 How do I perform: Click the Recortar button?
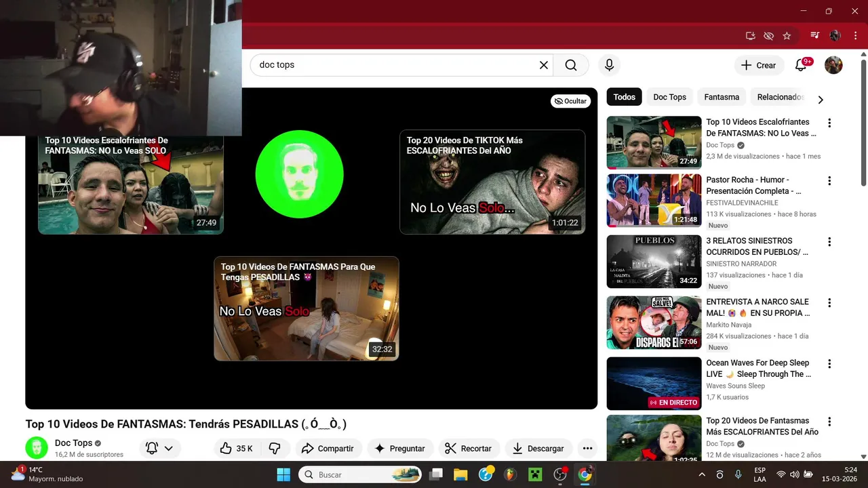click(x=469, y=449)
